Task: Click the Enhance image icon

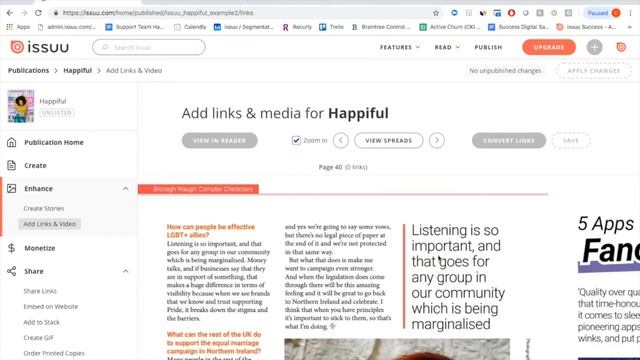Action: tap(11, 189)
